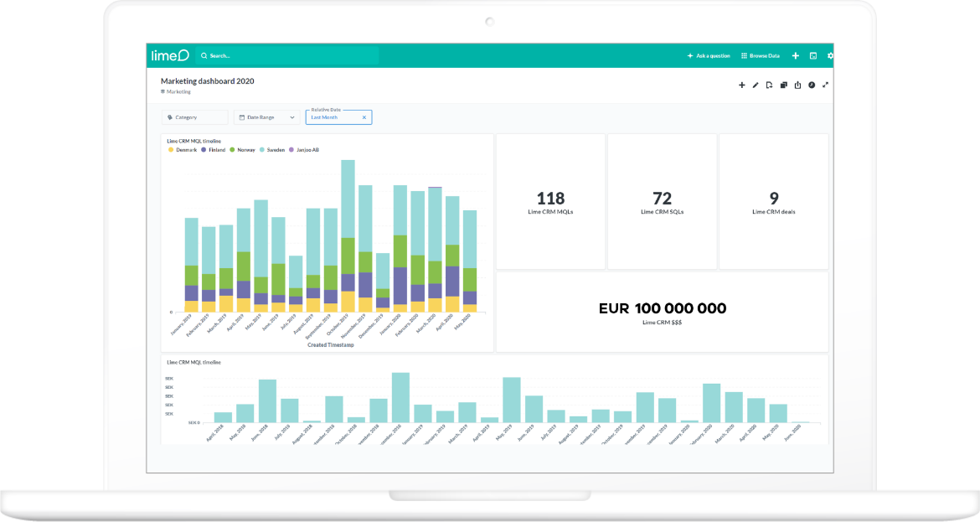Click the stacked chart title Lime CRM MQL timeline
Viewport: 980px width, 522px height.
[193, 142]
